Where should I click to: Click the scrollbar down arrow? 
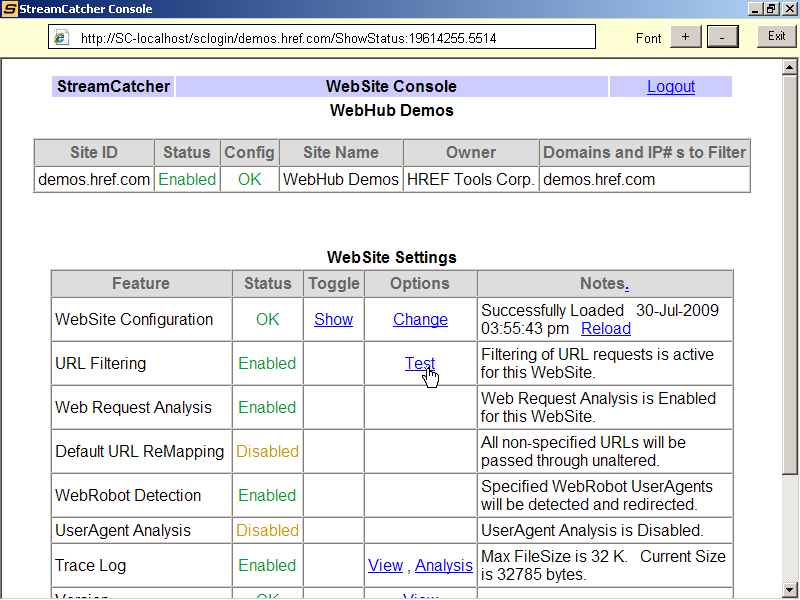pyautogui.click(x=789, y=589)
